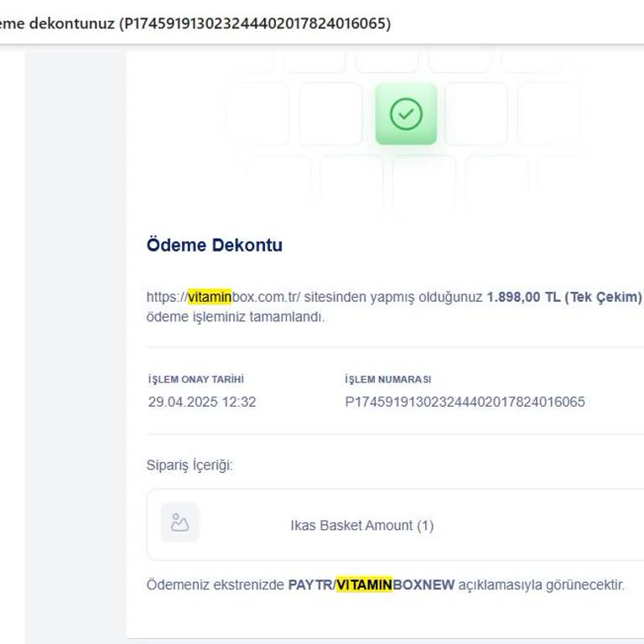Click the 'İŞLEM NUMARASI' label

[387, 379]
